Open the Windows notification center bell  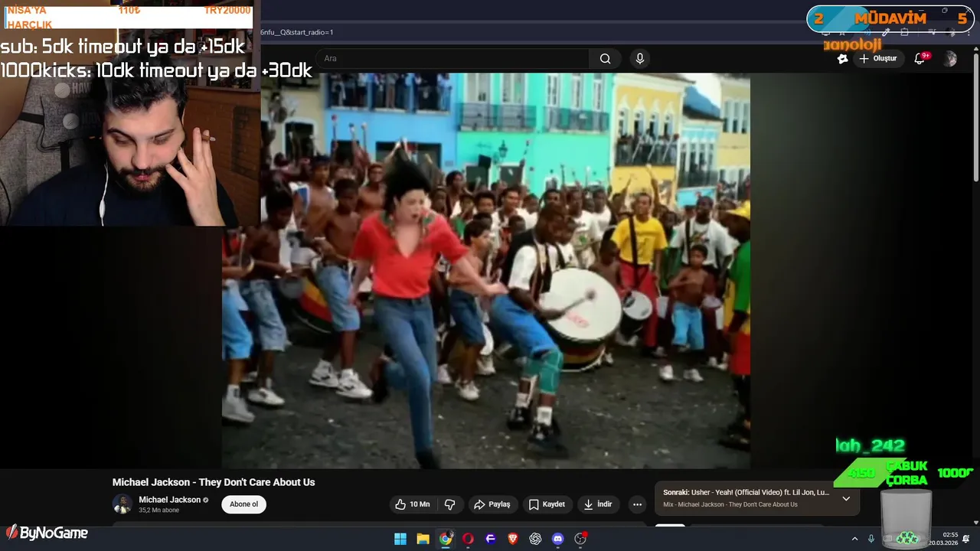click(966, 539)
